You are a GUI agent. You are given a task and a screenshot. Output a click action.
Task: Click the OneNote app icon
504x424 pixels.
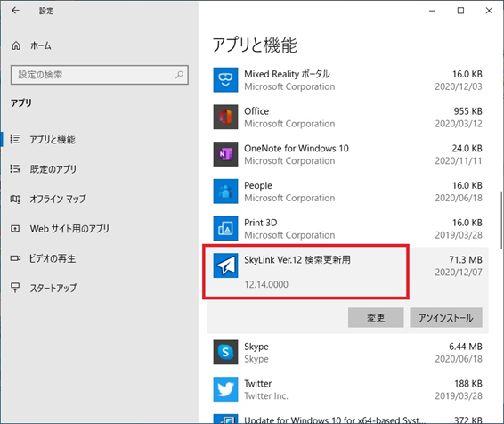pyautogui.click(x=225, y=154)
